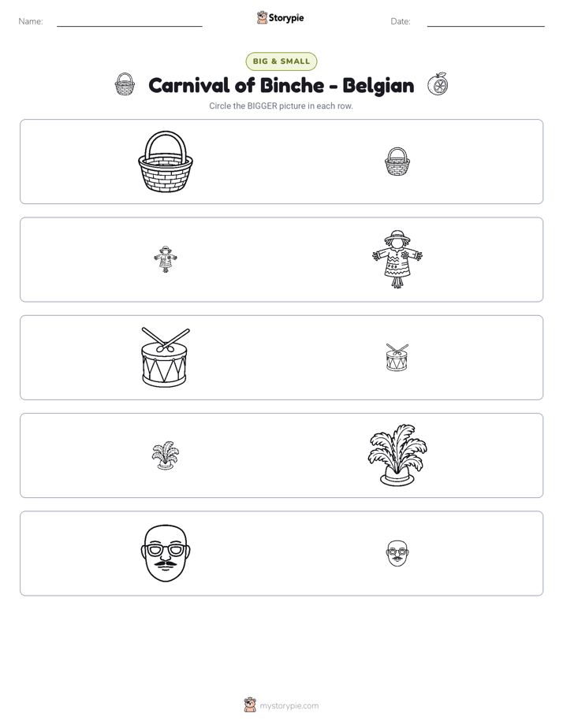Click the small mask face with glasses
Screen dimensions: 563x728
click(x=397, y=553)
